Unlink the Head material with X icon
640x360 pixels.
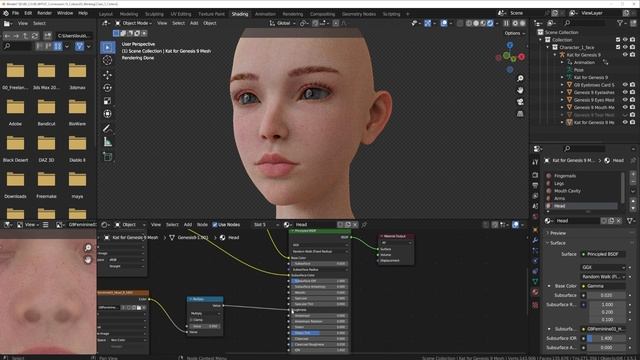click(x=619, y=221)
